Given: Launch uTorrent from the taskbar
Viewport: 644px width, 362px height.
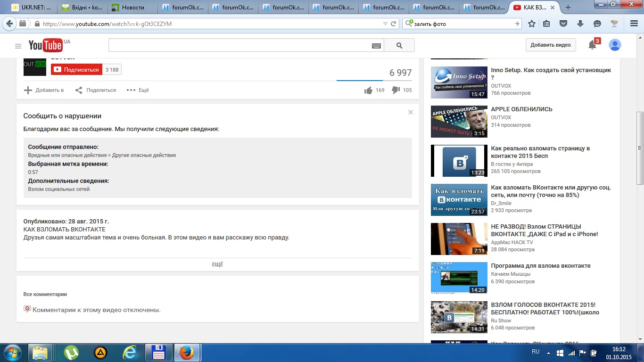Looking at the screenshot, I should tap(71, 353).
